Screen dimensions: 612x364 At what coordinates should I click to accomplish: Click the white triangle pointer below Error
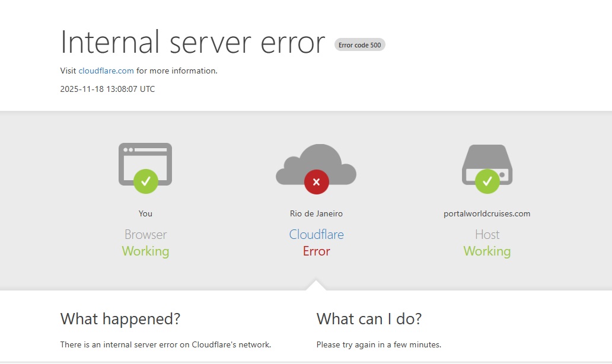pos(316,285)
